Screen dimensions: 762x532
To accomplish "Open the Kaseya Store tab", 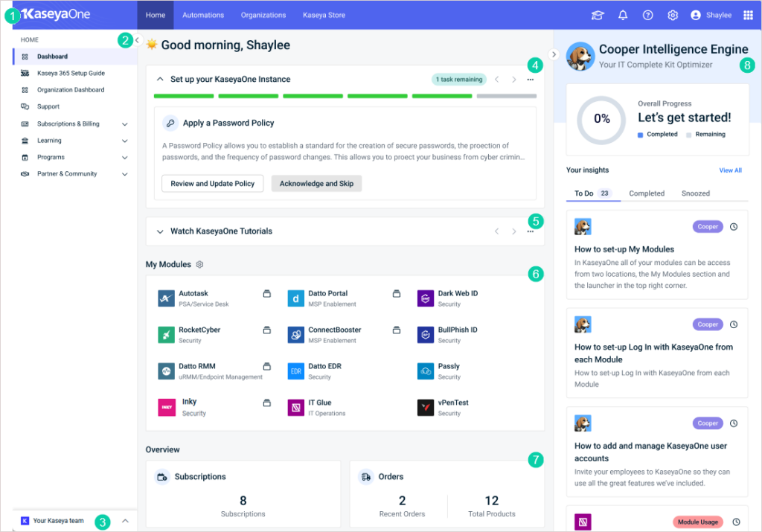I will click(x=324, y=15).
